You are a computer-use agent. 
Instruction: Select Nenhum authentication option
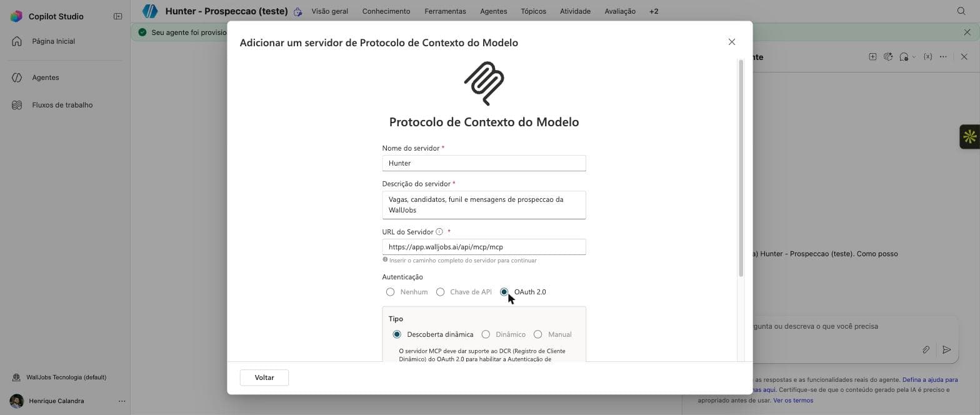click(391, 292)
